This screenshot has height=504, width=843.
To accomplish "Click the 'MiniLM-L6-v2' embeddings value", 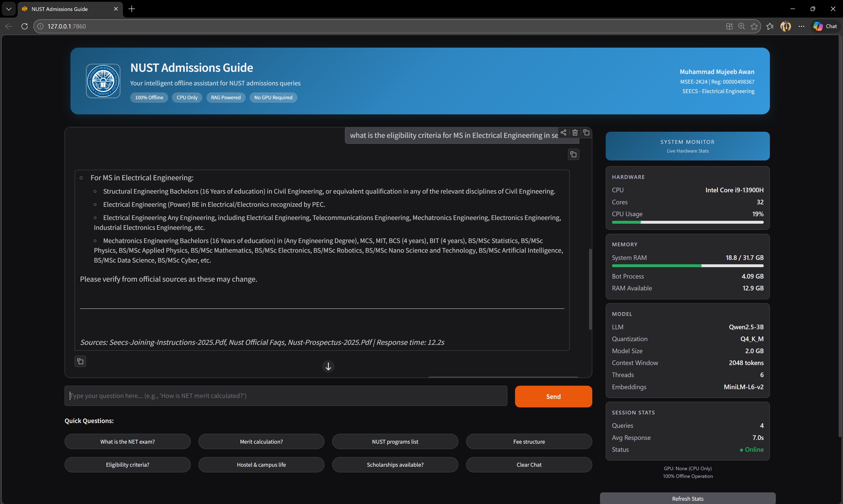I will pos(744,387).
